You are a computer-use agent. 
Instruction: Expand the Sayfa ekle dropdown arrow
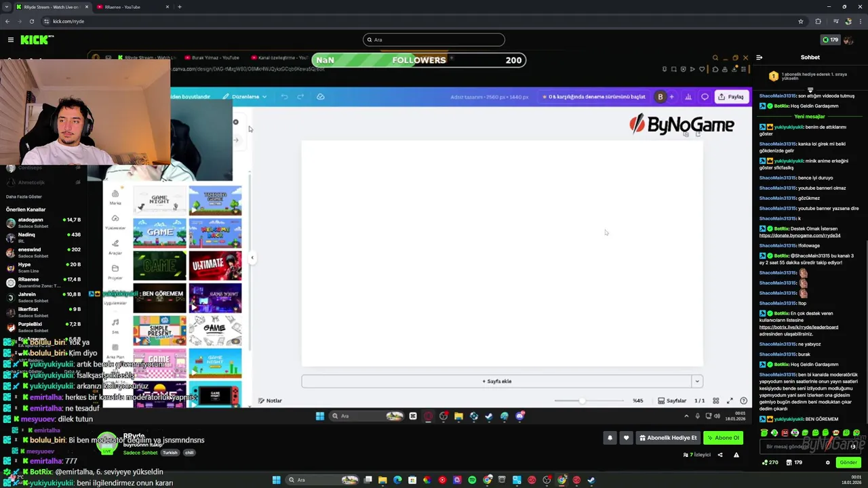coord(697,381)
